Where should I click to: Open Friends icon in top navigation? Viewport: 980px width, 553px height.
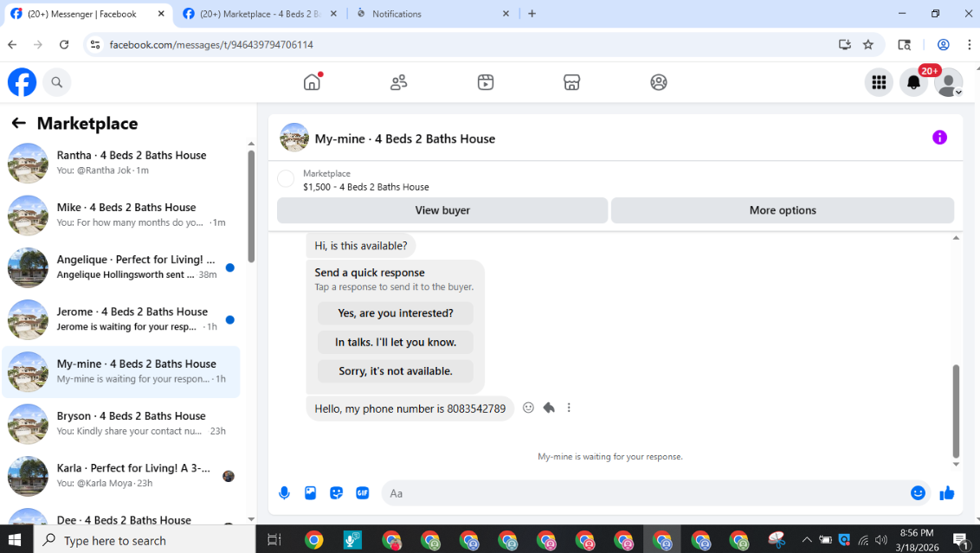(399, 82)
